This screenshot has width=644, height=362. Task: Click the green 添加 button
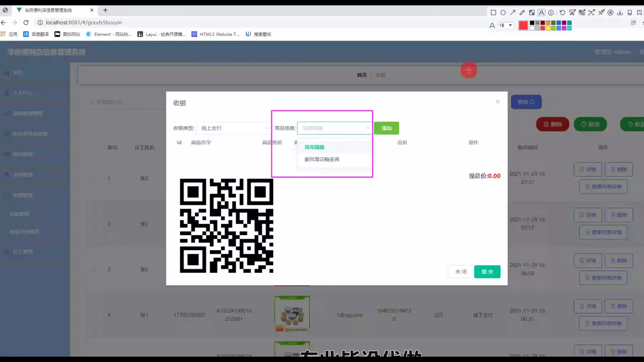click(x=386, y=128)
